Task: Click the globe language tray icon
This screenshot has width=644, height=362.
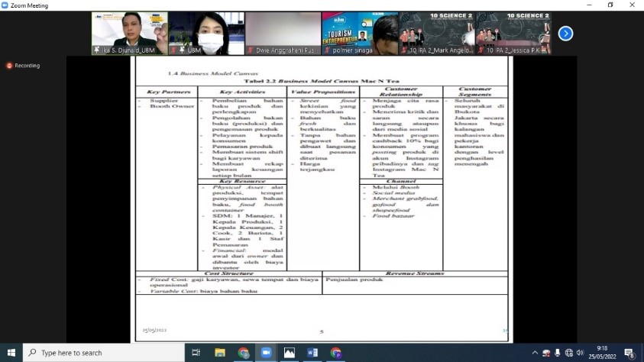Action: click(569, 353)
